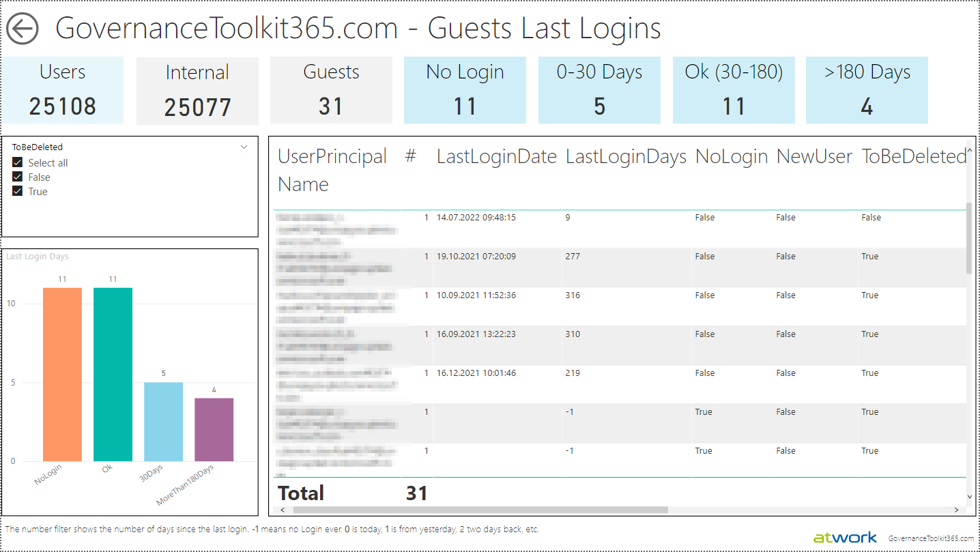
Task: Select the 10.09.2021 11:52:36 date cell
Action: [x=476, y=295]
